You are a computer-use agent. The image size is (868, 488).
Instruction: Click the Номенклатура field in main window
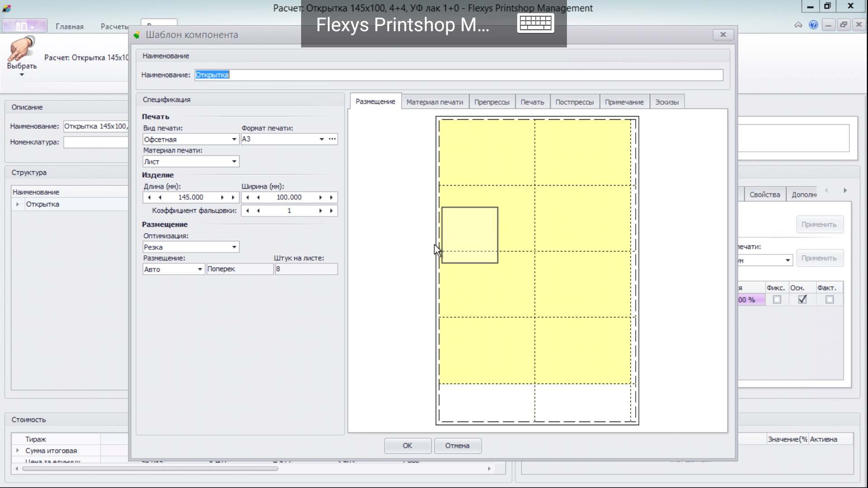96,142
